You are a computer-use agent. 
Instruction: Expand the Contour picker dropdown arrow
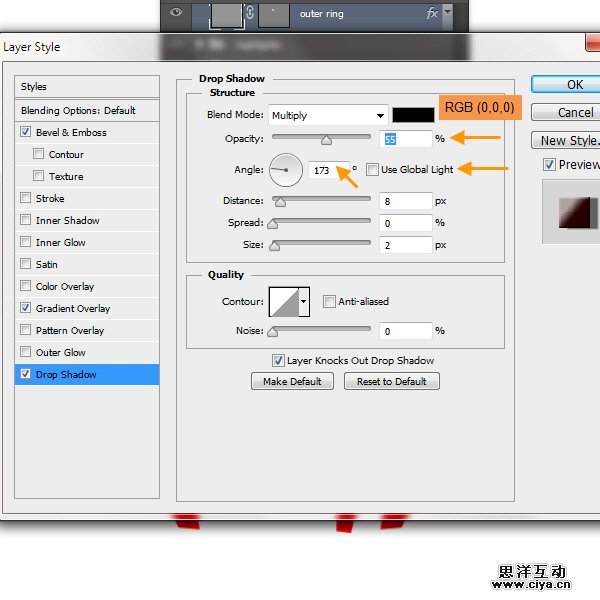point(304,301)
